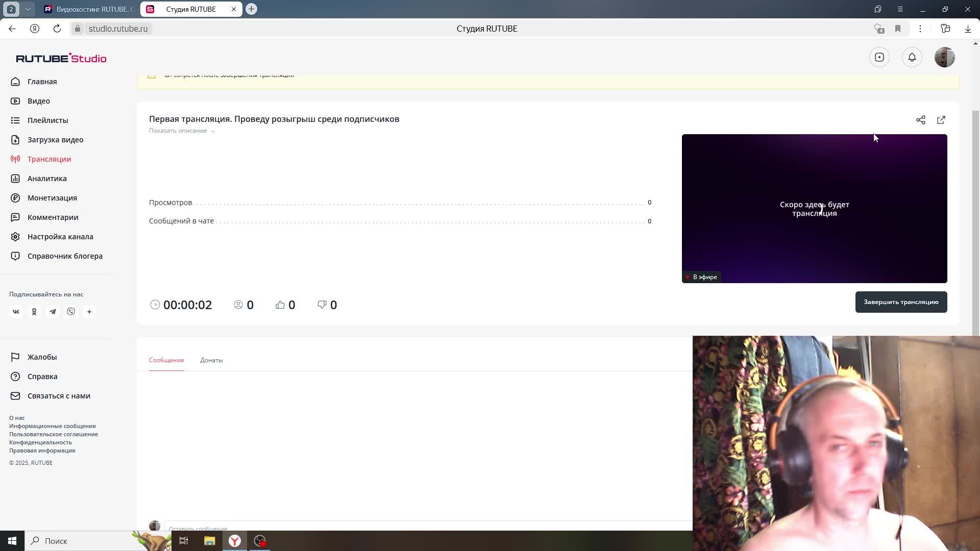980x551 pixels.
Task: Expand the tab group dropdown arrow
Action: coord(28,9)
